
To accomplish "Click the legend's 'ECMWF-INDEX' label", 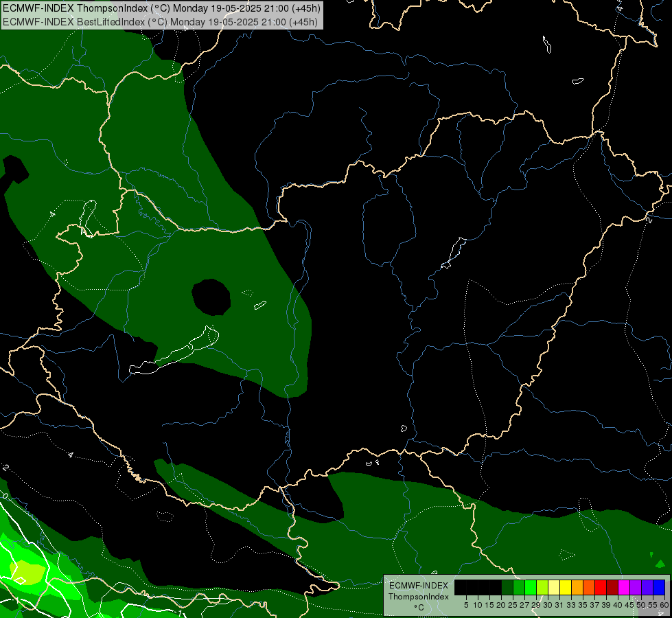I will point(419,586).
